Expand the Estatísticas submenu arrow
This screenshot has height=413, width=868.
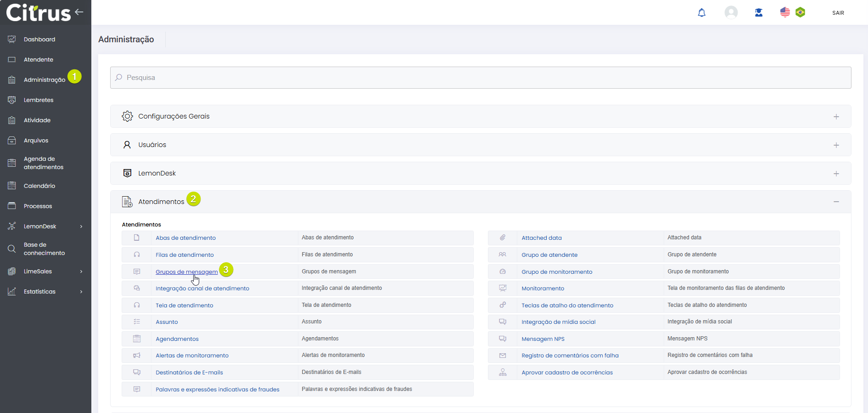pos(81,292)
